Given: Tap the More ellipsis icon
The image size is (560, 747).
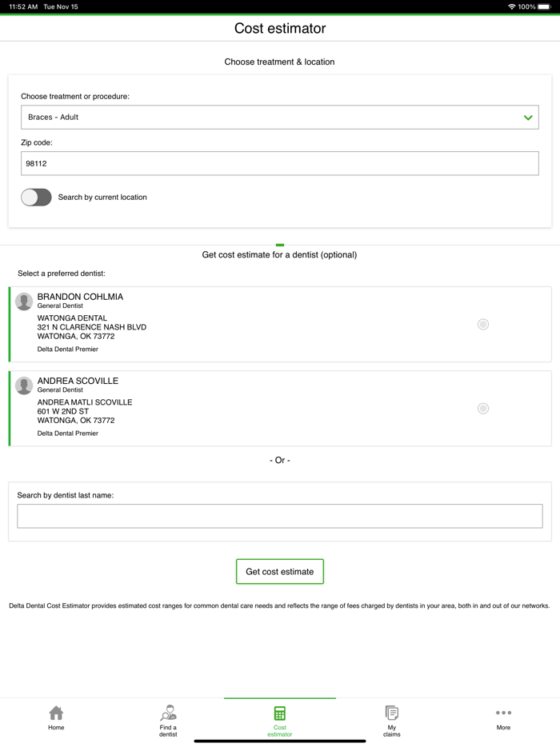Looking at the screenshot, I should click(503, 713).
